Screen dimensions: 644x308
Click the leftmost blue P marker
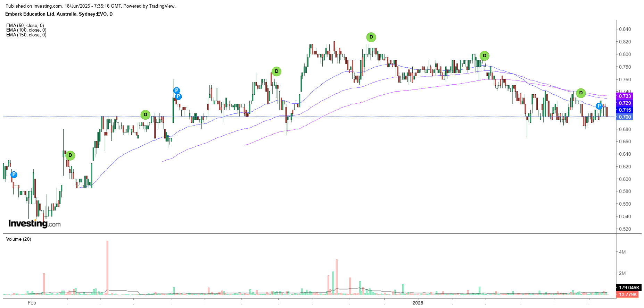(x=14, y=174)
